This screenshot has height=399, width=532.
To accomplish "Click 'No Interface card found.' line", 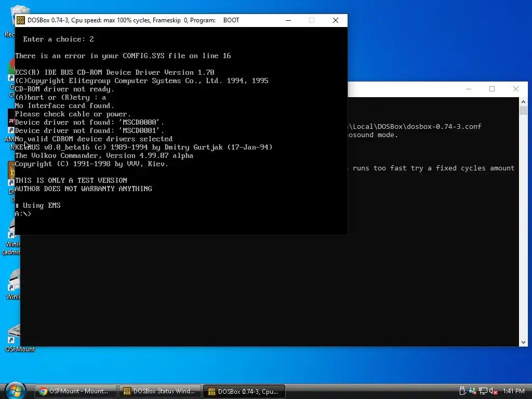I will (x=64, y=106).
